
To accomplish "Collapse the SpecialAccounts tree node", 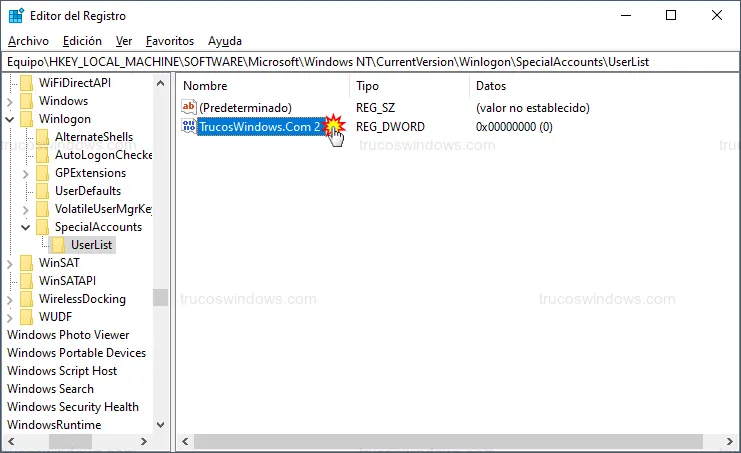I will pyautogui.click(x=27, y=227).
